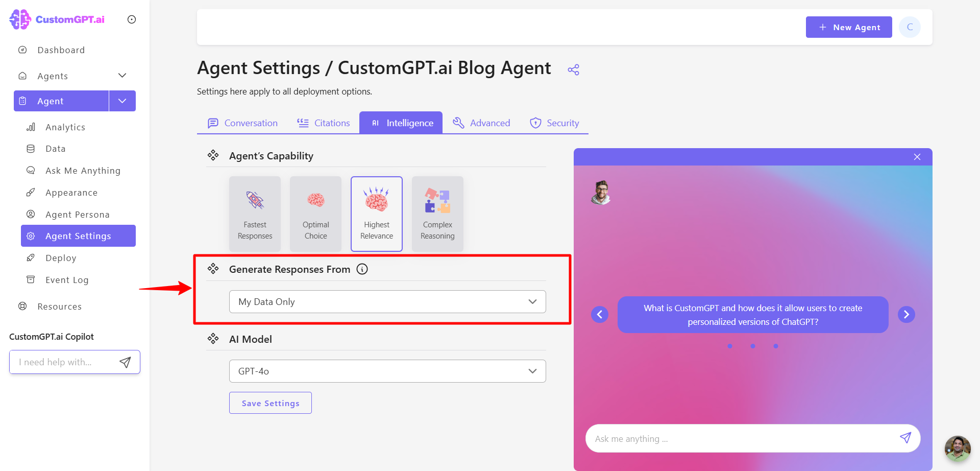Open the Deploy page

61,258
